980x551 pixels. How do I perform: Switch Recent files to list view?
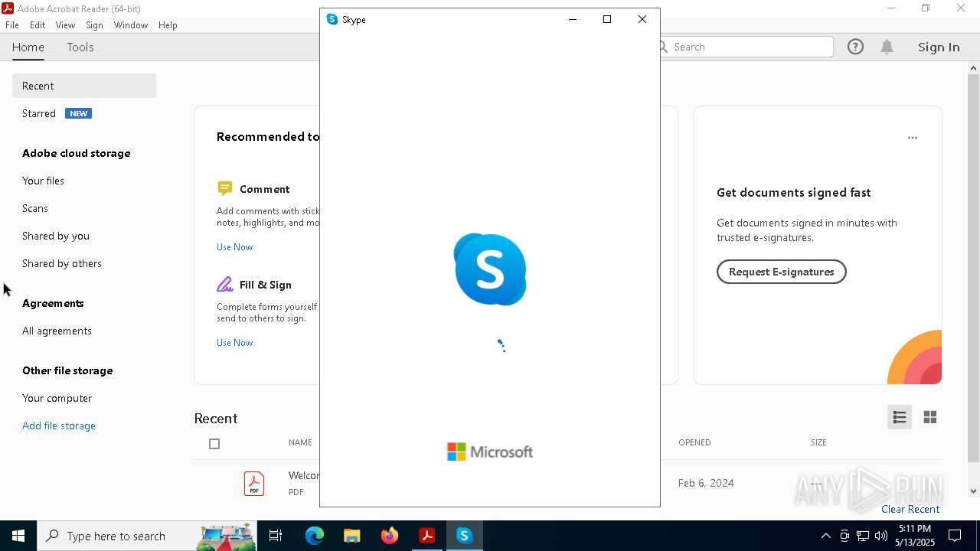(x=900, y=417)
